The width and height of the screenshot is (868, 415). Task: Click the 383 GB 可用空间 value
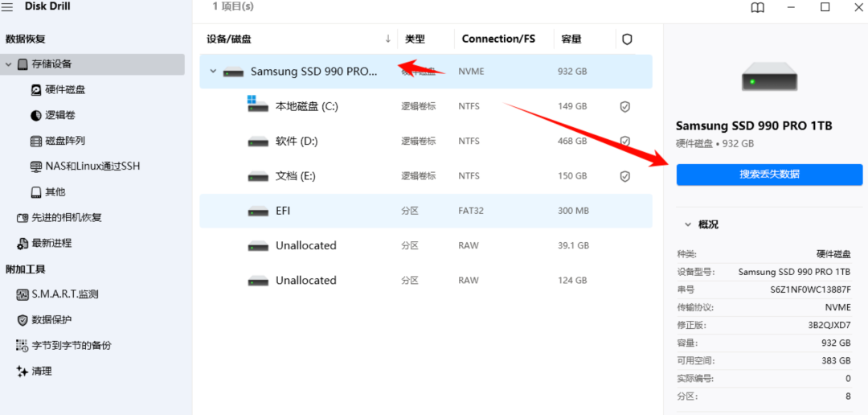pyautogui.click(x=836, y=360)
